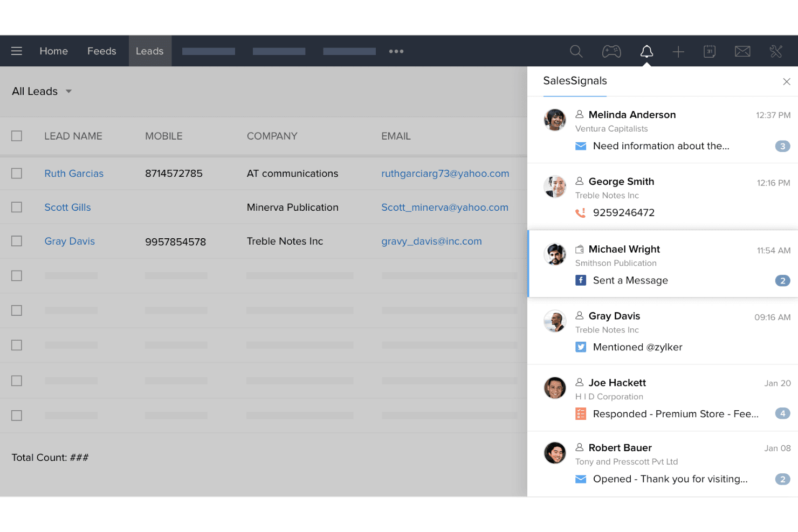The width and height of the screenshot is (798, 532).
Task: Click the survey icon for Joe Hackett
Action: [581, 414]
